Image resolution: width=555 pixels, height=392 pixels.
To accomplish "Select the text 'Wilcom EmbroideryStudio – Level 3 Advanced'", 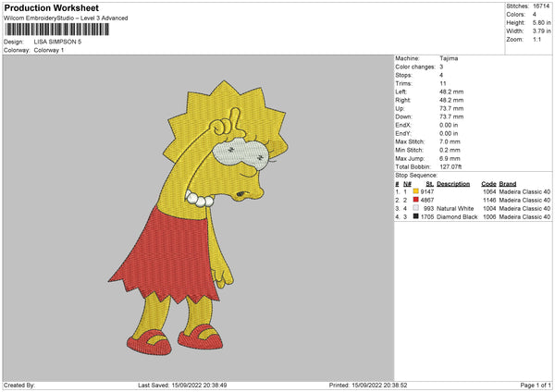I will tap(66, 18).
